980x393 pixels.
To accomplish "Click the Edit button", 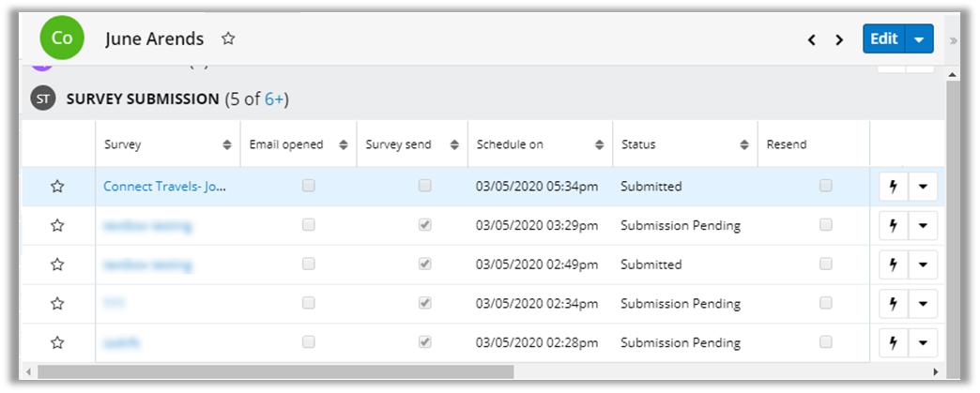I will click(884, 39).
